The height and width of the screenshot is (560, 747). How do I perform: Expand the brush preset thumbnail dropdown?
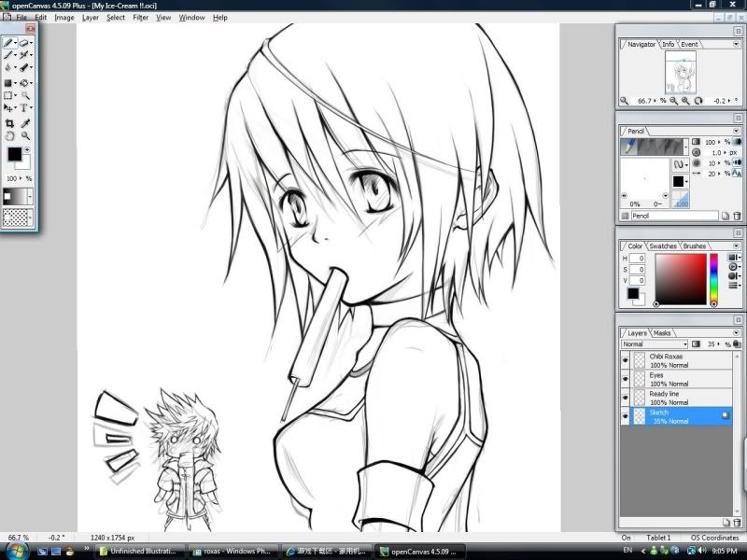686,147
